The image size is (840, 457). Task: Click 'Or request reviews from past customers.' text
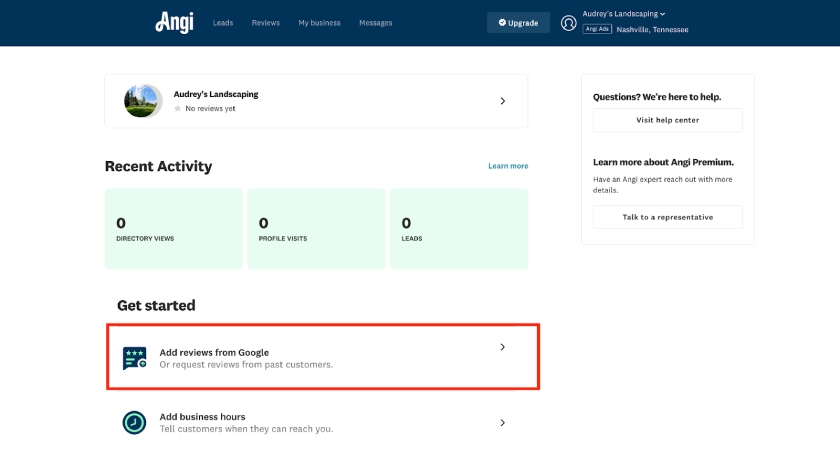246,365
